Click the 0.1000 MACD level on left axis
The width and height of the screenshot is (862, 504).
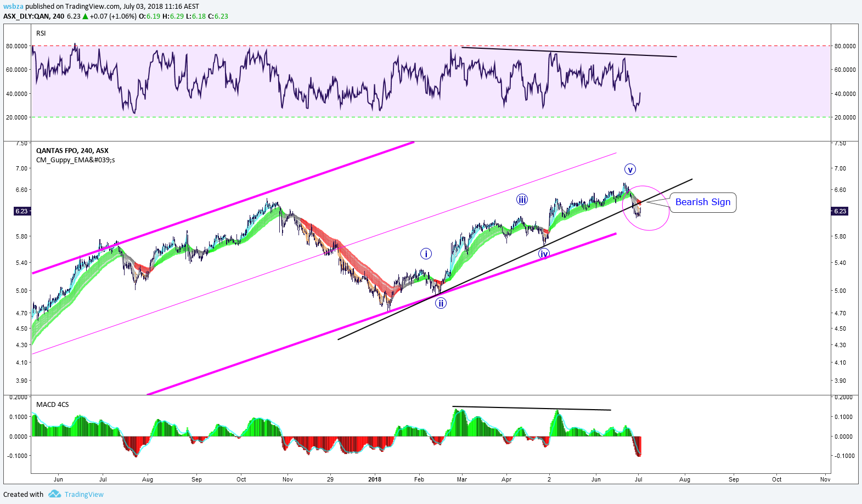pyautogui.click(x=18, y=417)
